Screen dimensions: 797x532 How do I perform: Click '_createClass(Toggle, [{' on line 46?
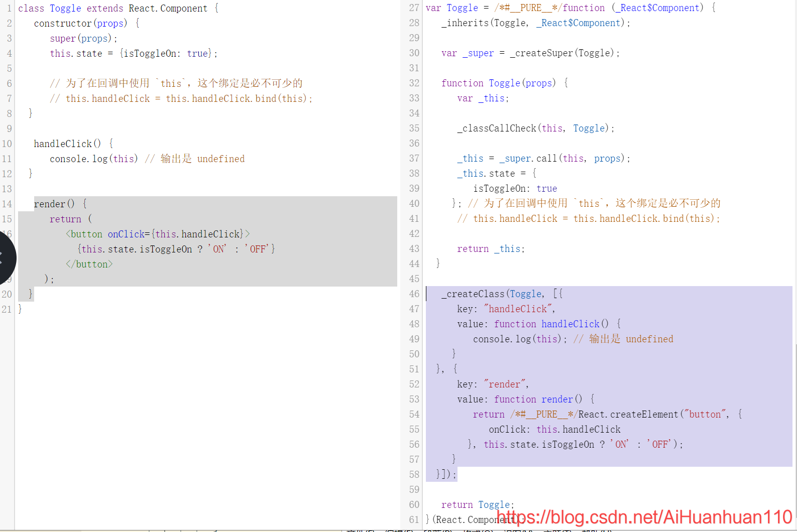(502, 294)
